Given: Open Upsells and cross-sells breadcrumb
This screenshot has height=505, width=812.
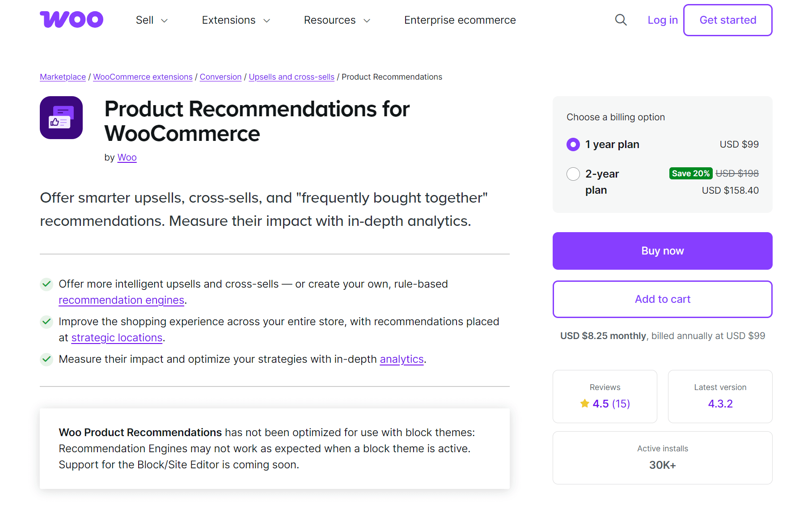Looking at the screenshot, I should (x=292, y=76).
